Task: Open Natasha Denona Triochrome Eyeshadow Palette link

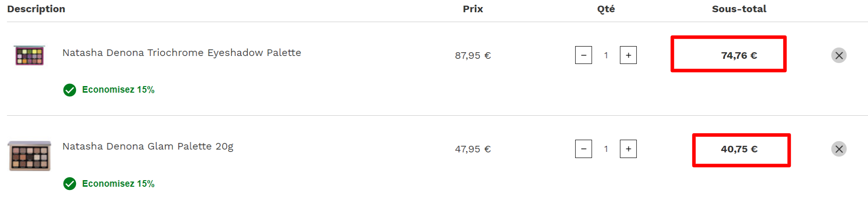Action: [x=182, y=53]
